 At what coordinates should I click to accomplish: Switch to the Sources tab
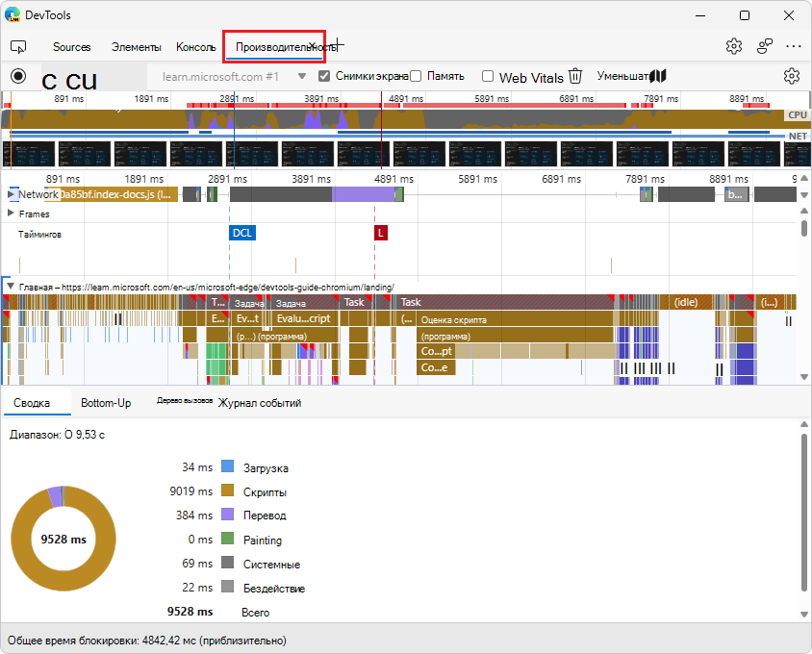72,47
